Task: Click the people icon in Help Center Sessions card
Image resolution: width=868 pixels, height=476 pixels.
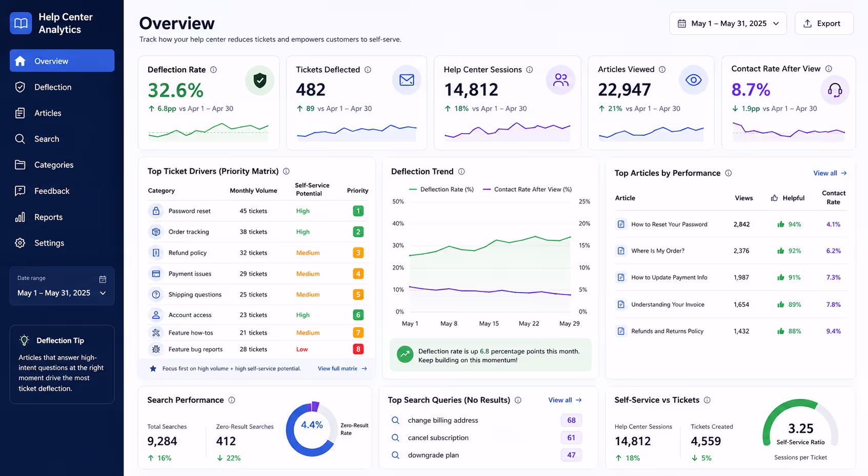Action: [561, 80]
